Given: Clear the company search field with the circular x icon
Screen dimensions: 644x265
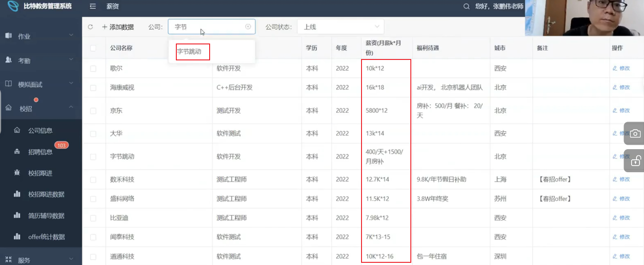Looking at the screenshot, I should click(248, 27).
